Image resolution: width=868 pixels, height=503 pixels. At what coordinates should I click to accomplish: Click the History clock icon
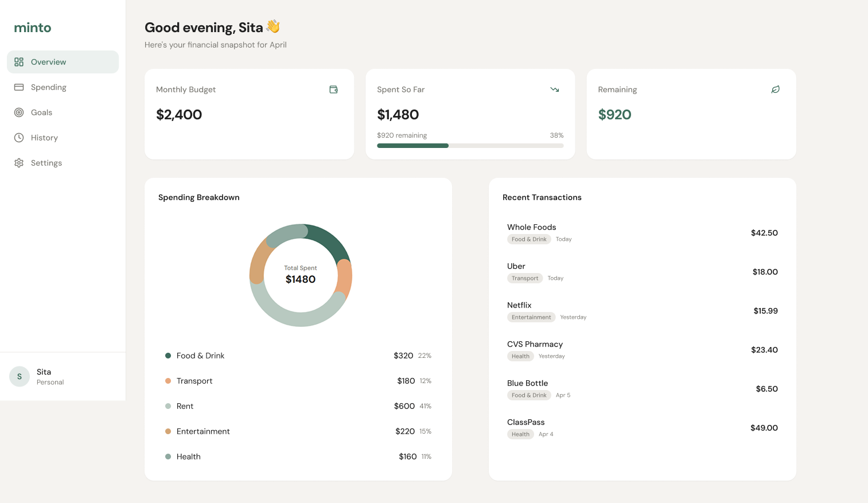(x=20, y=137)
